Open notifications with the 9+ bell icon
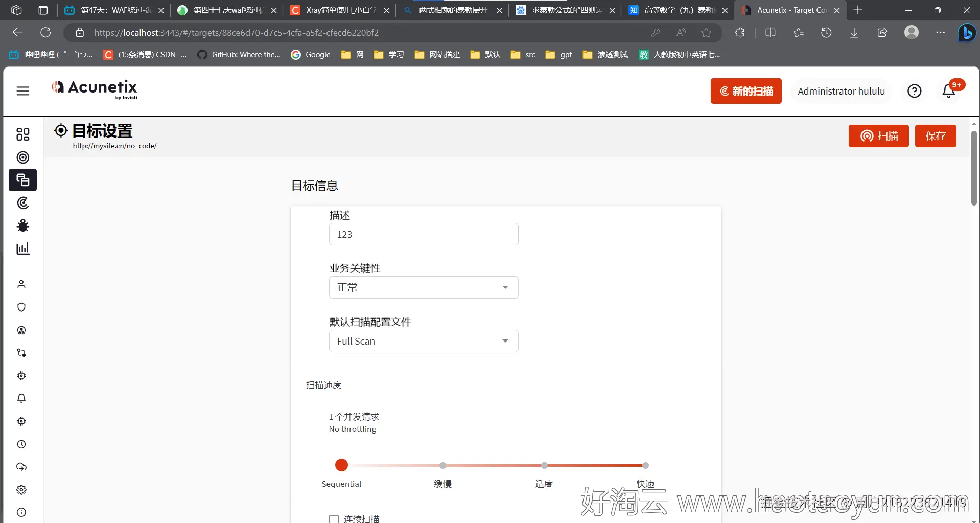 coord(949,90)
